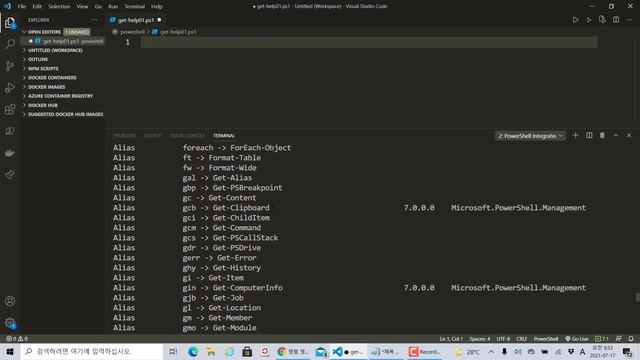
Task: Switch to the Problems panel tab
Action: pyautogui.click(x=124, y=136)
